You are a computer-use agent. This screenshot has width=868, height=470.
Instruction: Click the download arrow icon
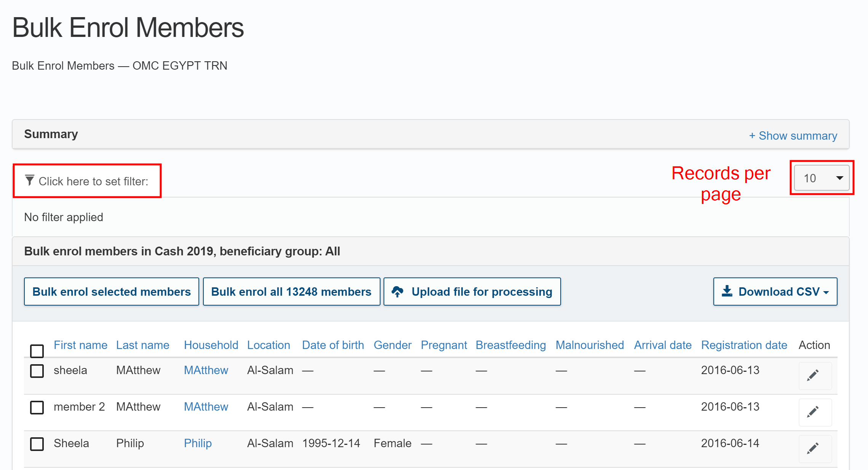[x=727, y=291]
